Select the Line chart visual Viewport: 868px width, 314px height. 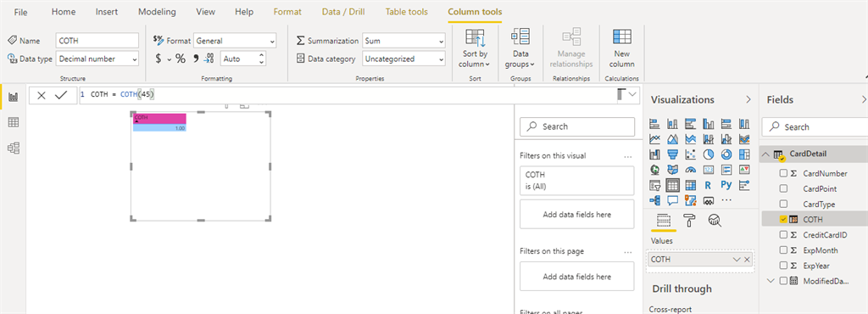coord(655,138)
